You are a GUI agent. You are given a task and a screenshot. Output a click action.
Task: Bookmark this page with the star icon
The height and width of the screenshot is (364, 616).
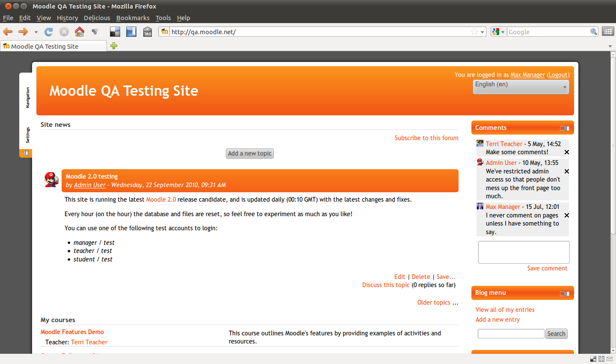474,32
